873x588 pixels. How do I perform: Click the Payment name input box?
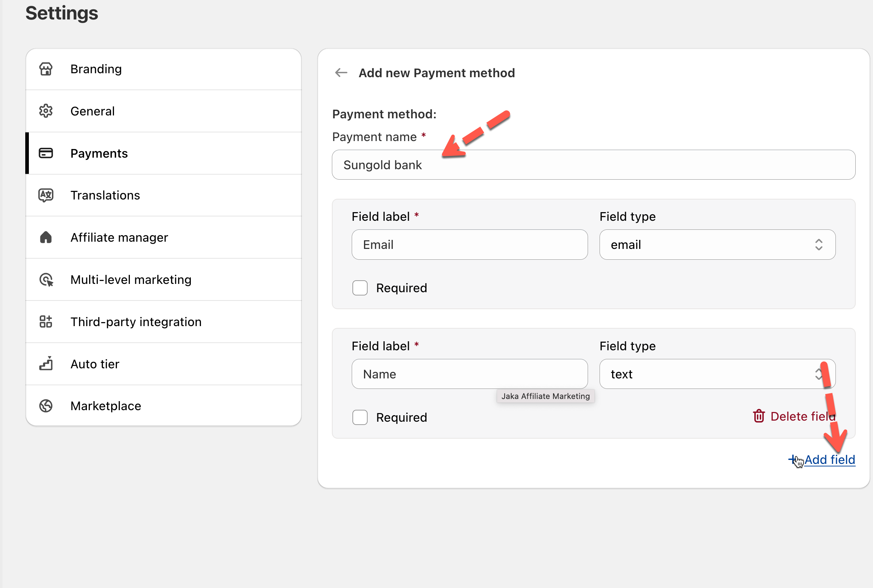click(593, 165)
